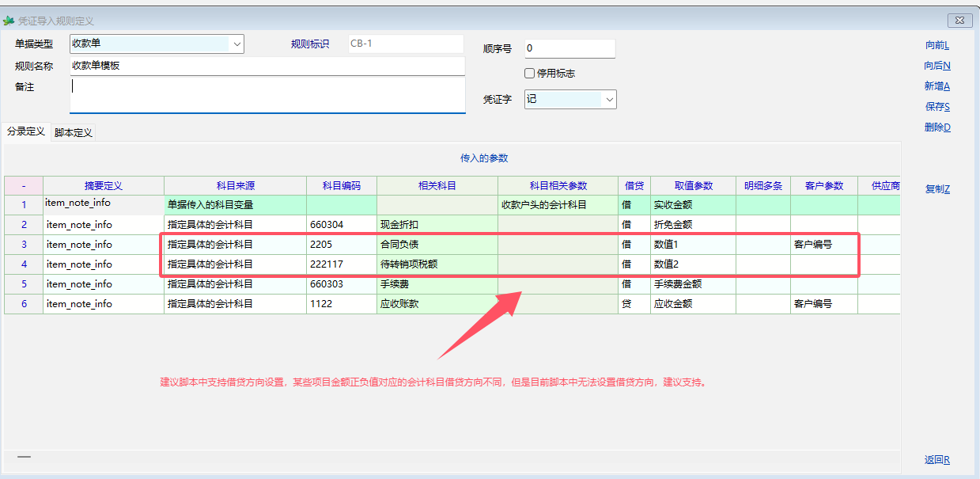Screen dimensions: 980x479
Task: Expand the 凭证字 dropdown
Action: point(609,100)
